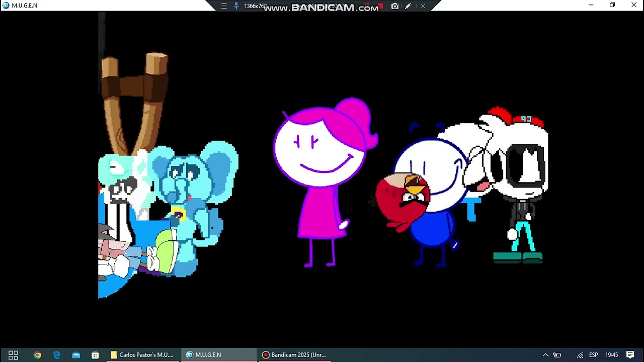
Task: Launch Google Chrome from the taskbar
Action: point(37,355)
